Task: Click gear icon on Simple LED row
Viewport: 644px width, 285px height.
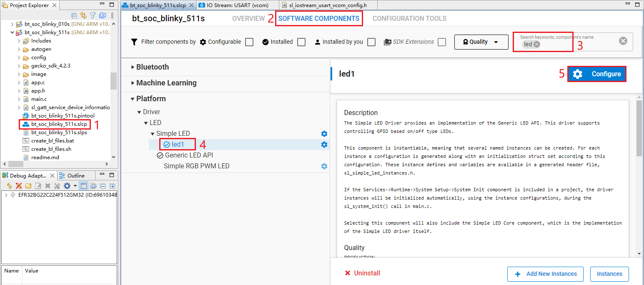Action: click(324, 134)
